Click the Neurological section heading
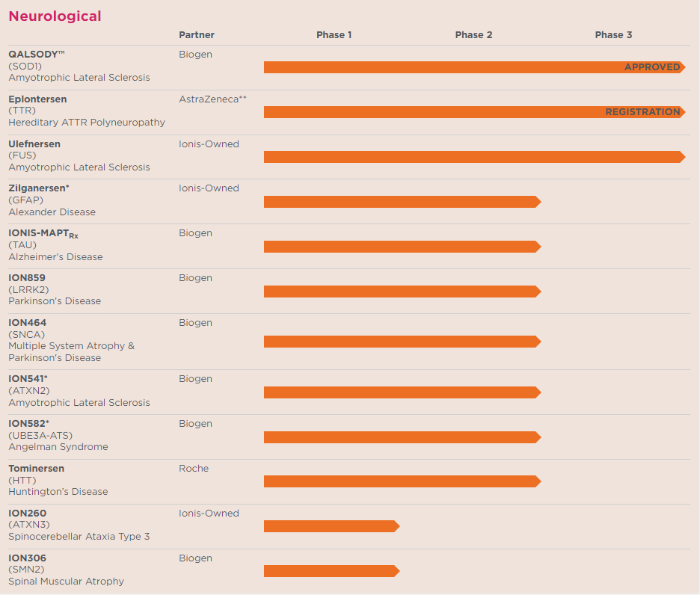 click(x=55, y=16)
